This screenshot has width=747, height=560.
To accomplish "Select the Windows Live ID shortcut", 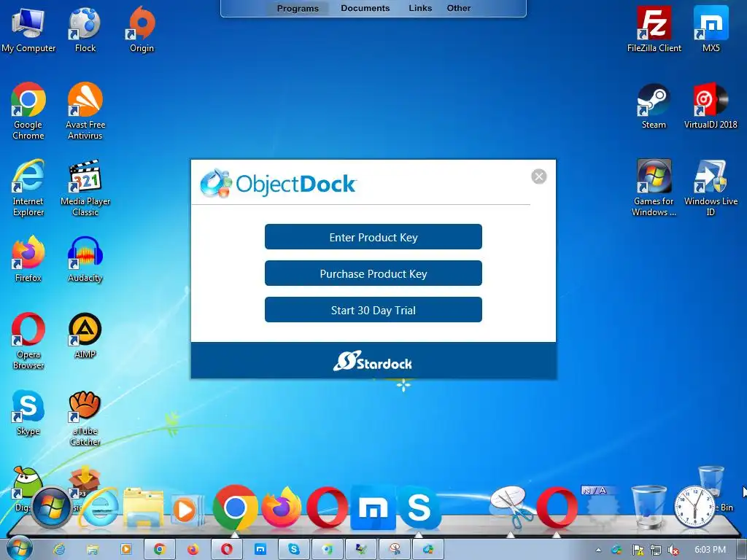I will click(x=711, y=188).
